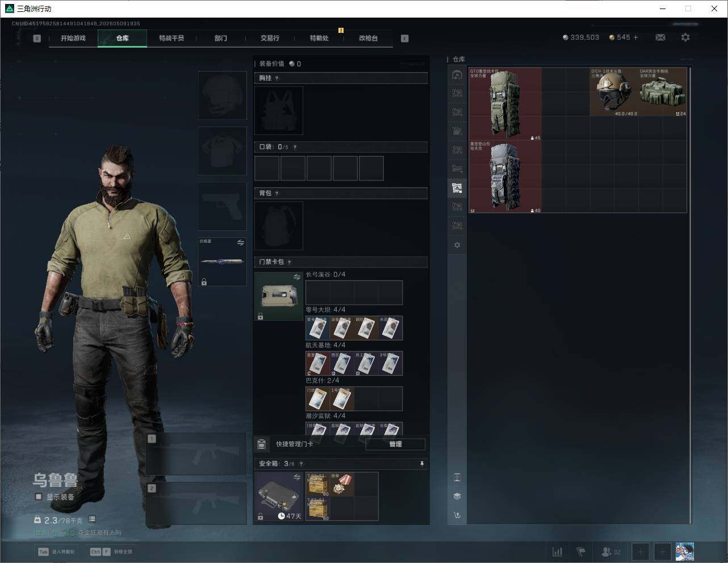Open the 特战干员 tab

[x=171, y=38]
